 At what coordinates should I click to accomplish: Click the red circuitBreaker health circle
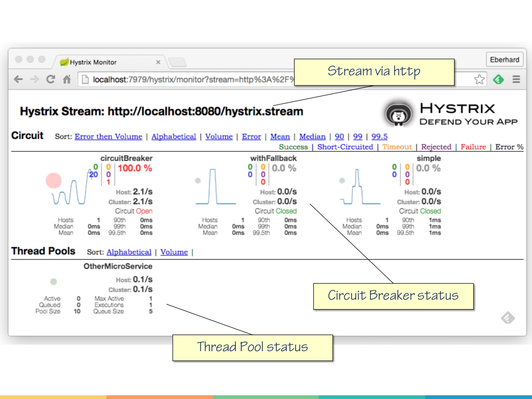coord(54,181)
